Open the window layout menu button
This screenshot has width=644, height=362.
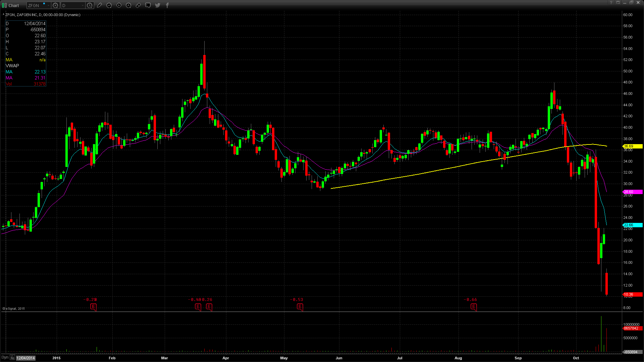click(x=618, y=3)
